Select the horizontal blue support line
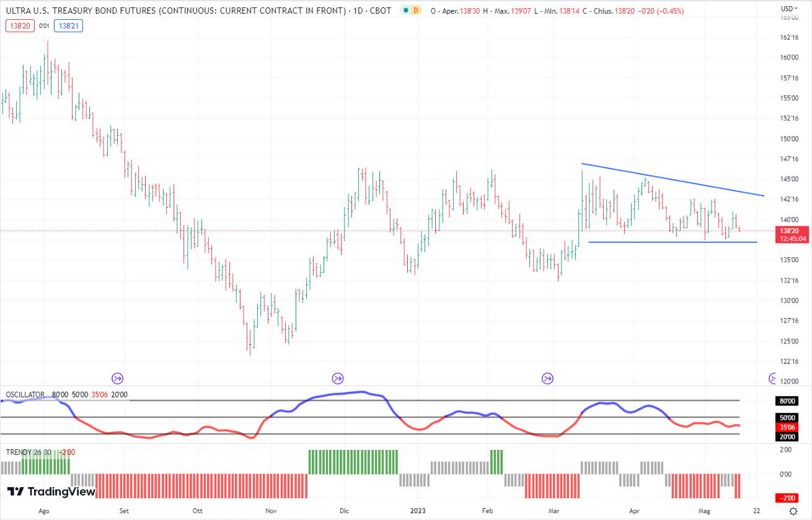 (673, 242)
